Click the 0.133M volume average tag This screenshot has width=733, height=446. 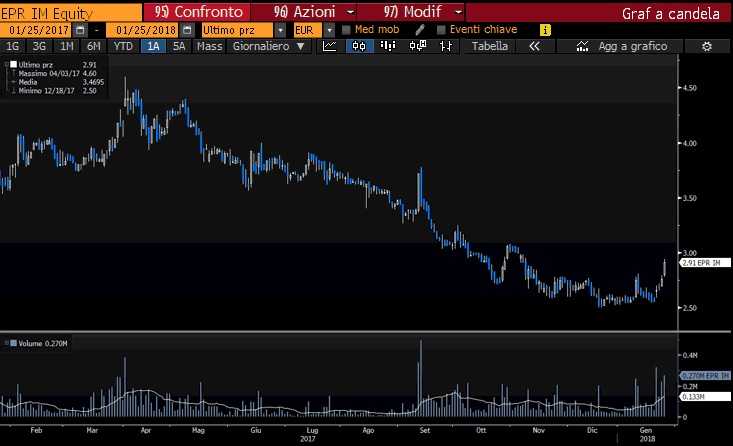coord(705,397)
